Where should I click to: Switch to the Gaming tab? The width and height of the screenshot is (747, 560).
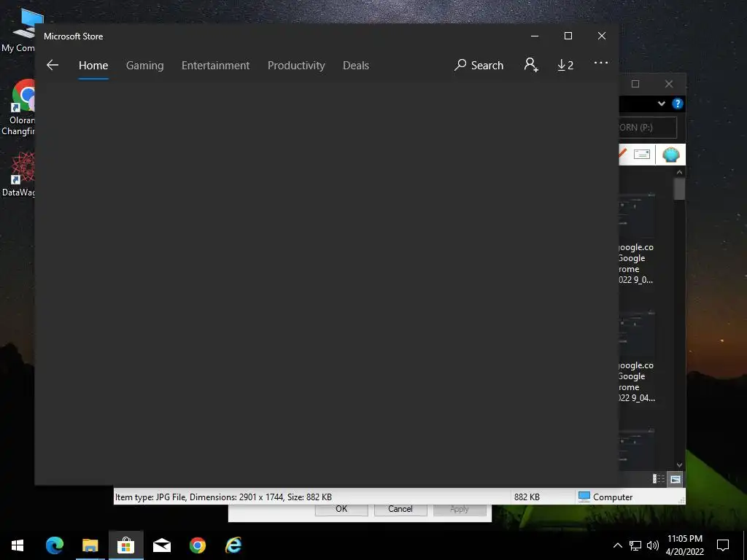pos(145,65)
